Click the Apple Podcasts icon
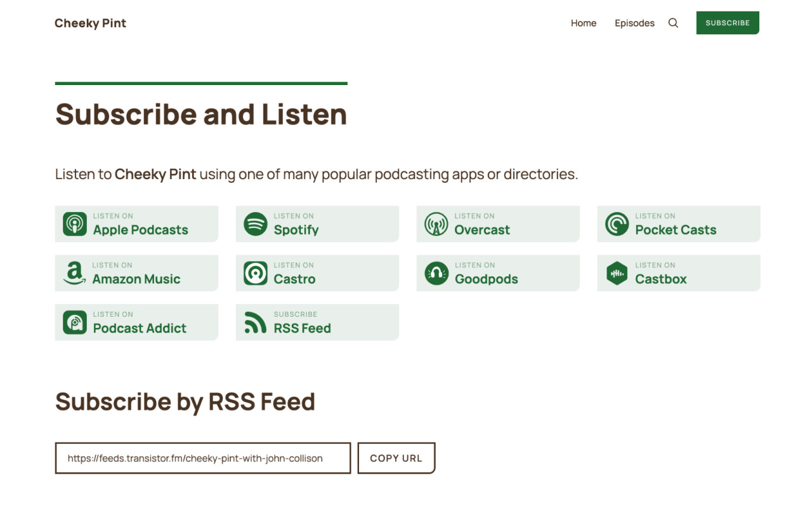 pos(75,224)
